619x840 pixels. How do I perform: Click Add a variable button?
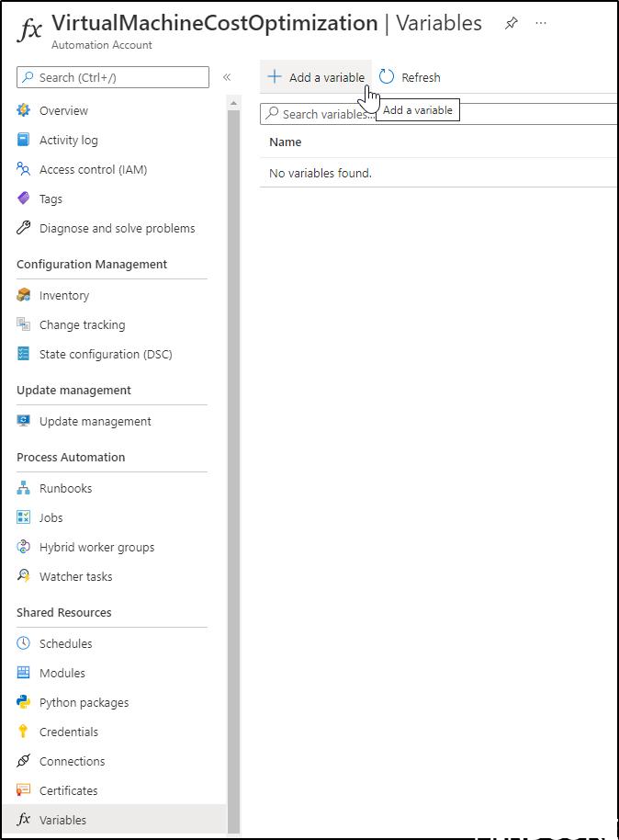[316, 77]
